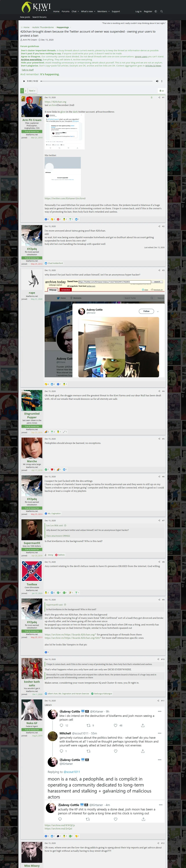The width and height of the screenshot is (186, 868).
Task: Bookmark post #1 with the bookmark icon
Action: point(152,97)
